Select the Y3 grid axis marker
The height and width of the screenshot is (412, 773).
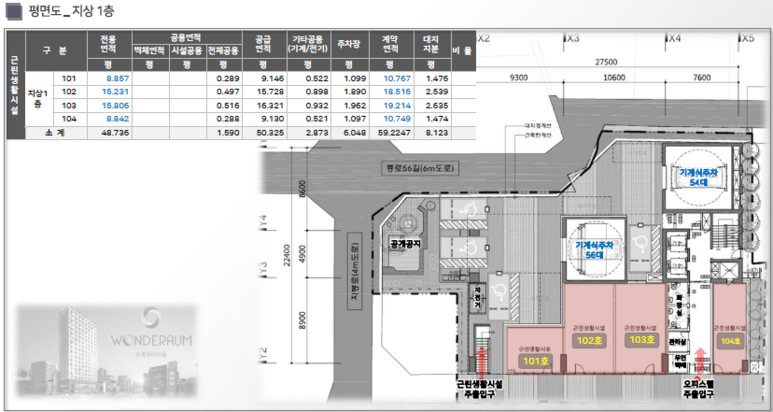tap(263, 270)
